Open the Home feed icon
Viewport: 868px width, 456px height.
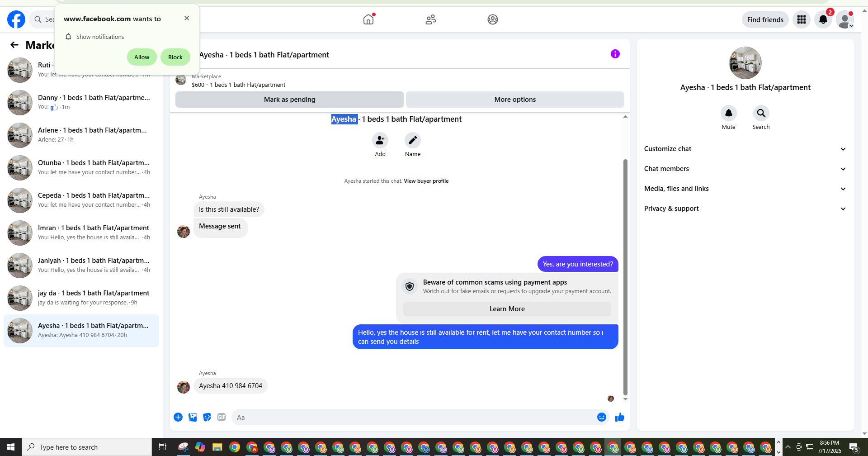click(x=368, y=19)
